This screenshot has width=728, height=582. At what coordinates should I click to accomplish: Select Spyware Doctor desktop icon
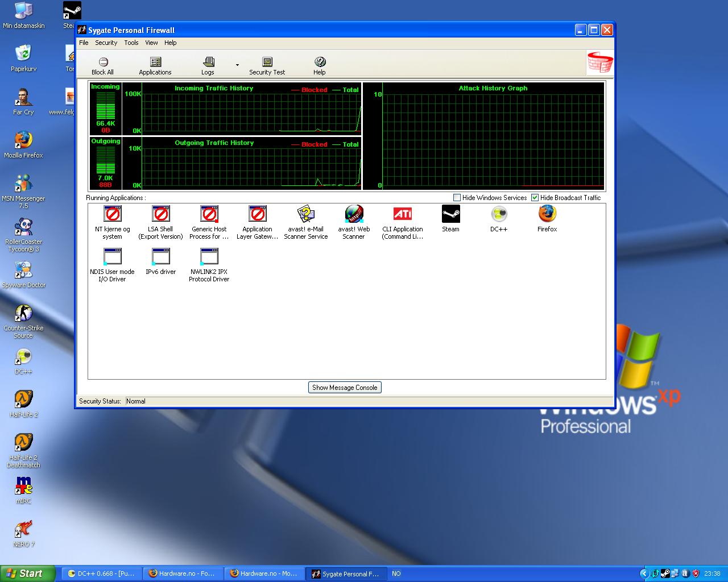[x=23, y=275]
